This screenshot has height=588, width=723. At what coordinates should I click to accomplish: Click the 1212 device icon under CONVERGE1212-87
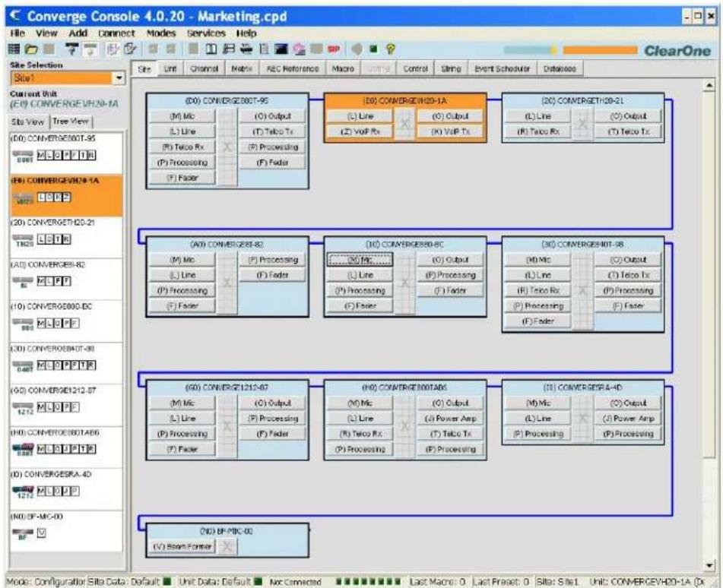[x=23, y=408]
